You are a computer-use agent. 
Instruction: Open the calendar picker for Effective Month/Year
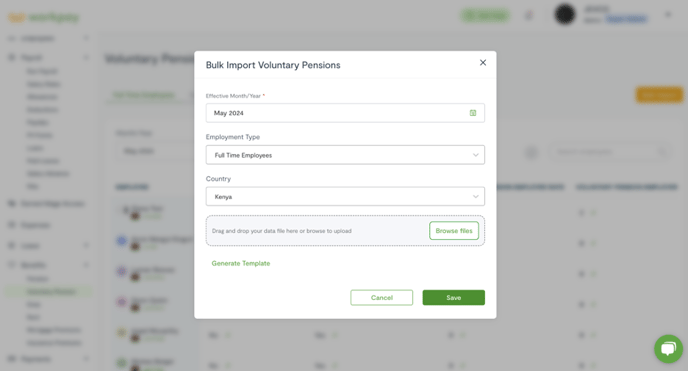click(473, 113)
